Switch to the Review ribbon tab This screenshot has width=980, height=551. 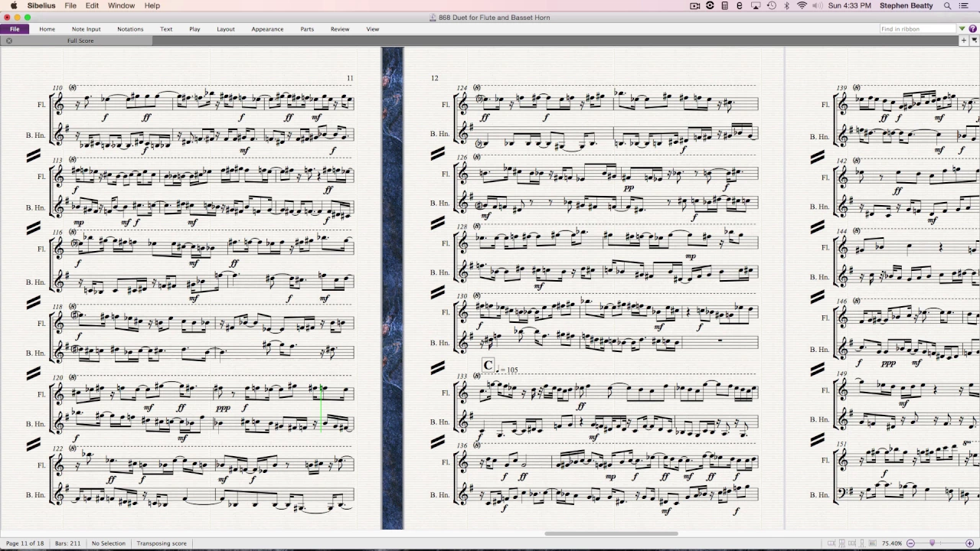[x=340, y=29]
